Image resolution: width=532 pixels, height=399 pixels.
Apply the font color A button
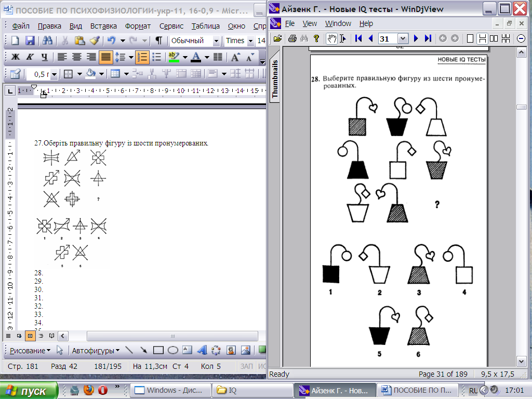[x=196, y=57]
